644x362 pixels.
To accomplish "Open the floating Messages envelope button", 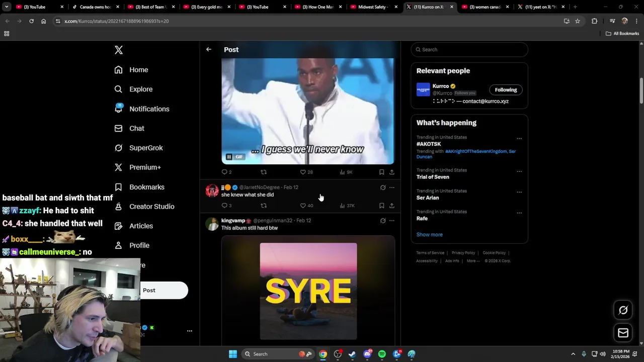I will (x=623, y=333).
